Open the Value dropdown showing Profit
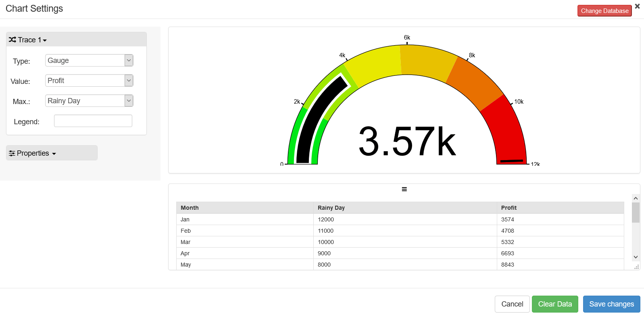The image size is (644, 317). pos(89,81)
